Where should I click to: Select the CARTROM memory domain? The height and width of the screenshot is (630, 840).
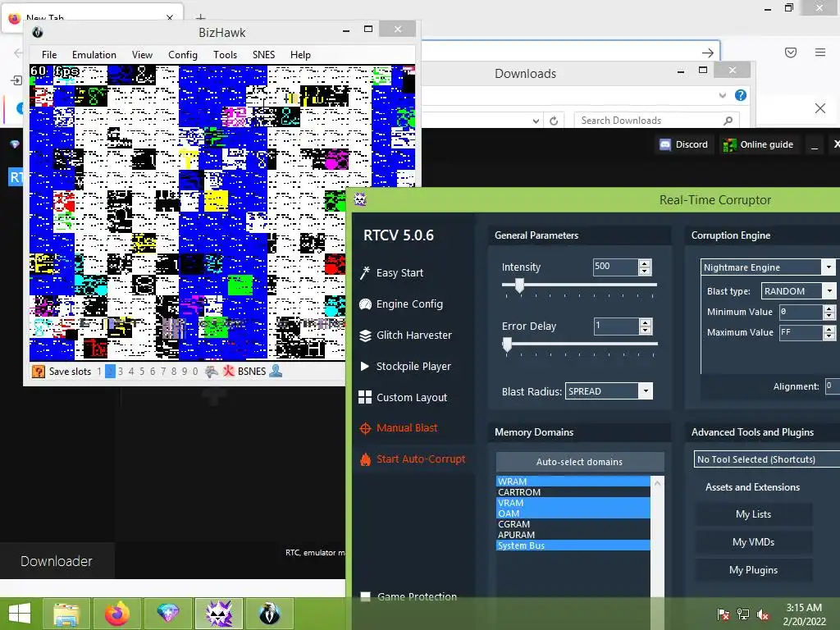573,492
